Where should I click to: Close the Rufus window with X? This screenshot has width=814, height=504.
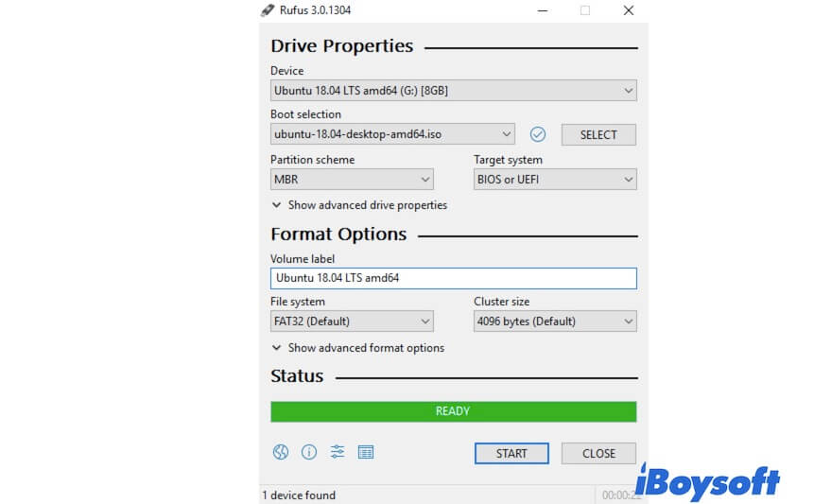pos(629,10)
